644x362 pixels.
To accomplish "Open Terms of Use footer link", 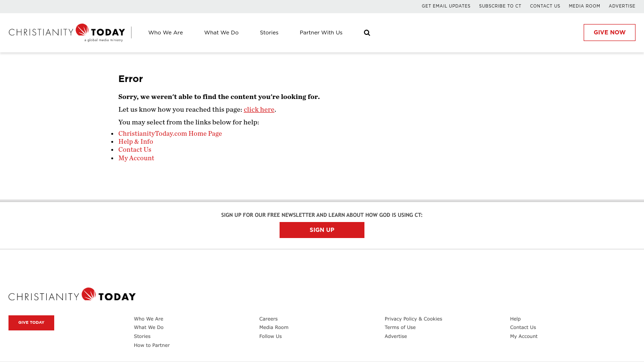I will click(400, 328).
